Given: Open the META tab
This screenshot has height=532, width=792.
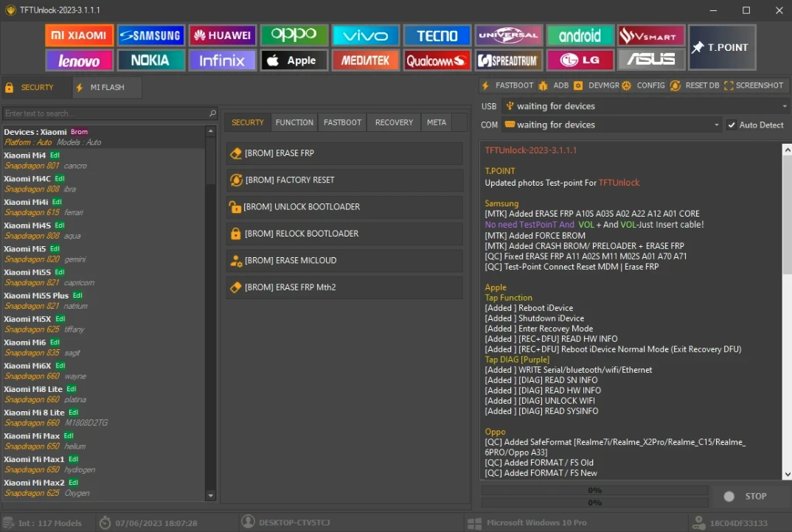Looking at the screenshot, I should coord(437,122).
